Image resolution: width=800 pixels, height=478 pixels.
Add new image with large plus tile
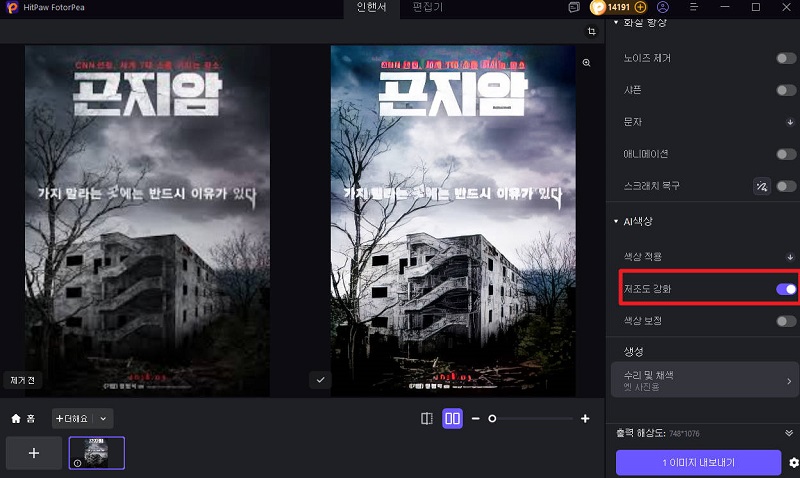34,453
